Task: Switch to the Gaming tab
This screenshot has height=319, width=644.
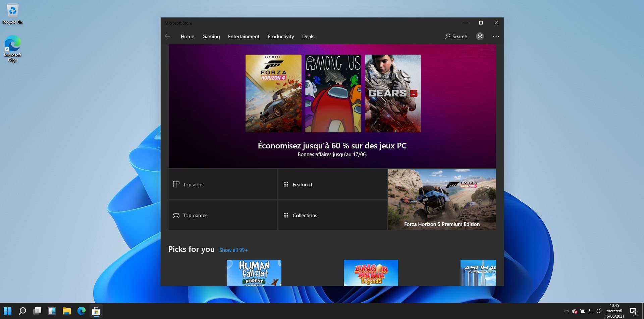Action: (211, 36)
